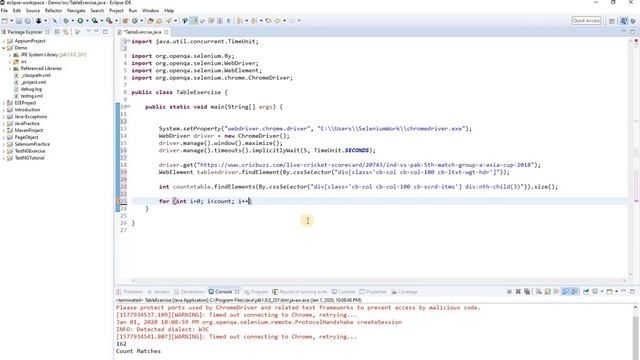Toggle Show Console on standard output change
Screen dimensions: 640x360
(x=565, y=291)
